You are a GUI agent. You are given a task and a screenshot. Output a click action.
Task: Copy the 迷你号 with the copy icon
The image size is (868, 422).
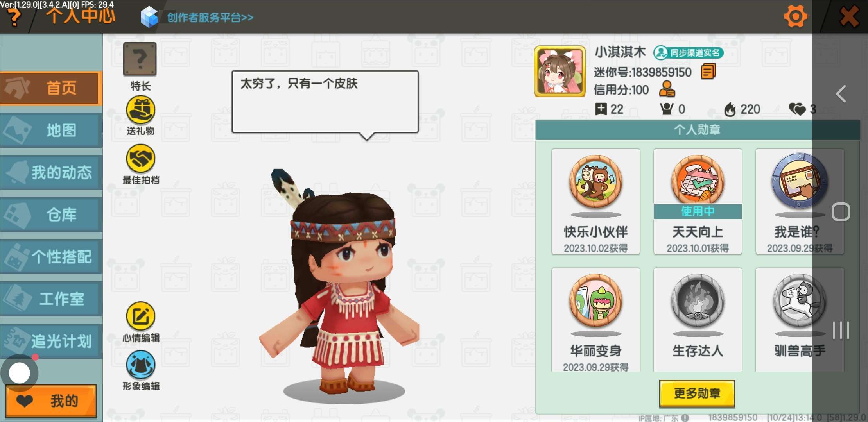[x=708, y=72]
